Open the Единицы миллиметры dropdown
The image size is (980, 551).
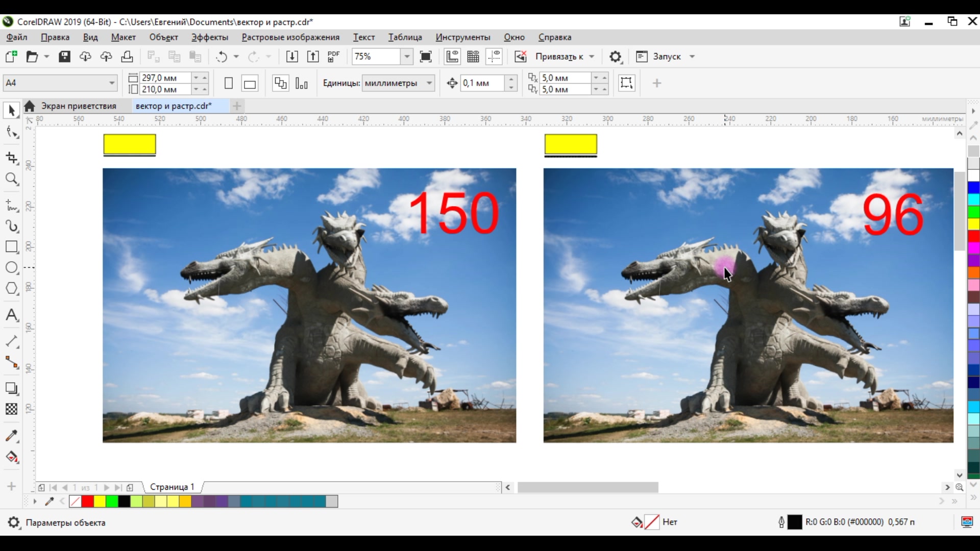point(429,83)
